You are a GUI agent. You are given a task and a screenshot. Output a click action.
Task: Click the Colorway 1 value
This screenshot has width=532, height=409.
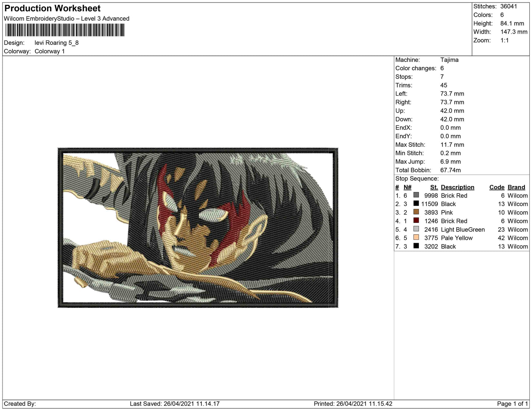[x=50, y=51]
